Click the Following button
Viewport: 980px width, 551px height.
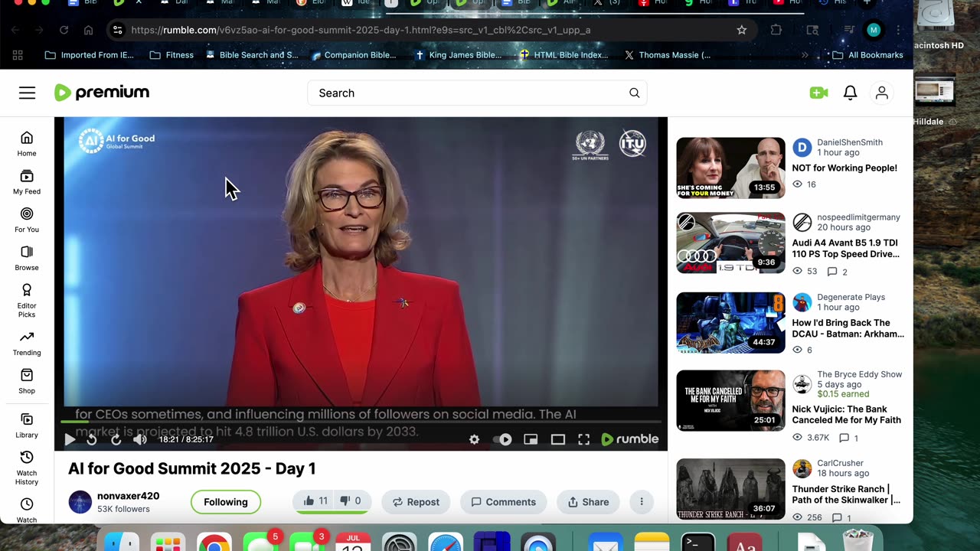tap(226, 502)
